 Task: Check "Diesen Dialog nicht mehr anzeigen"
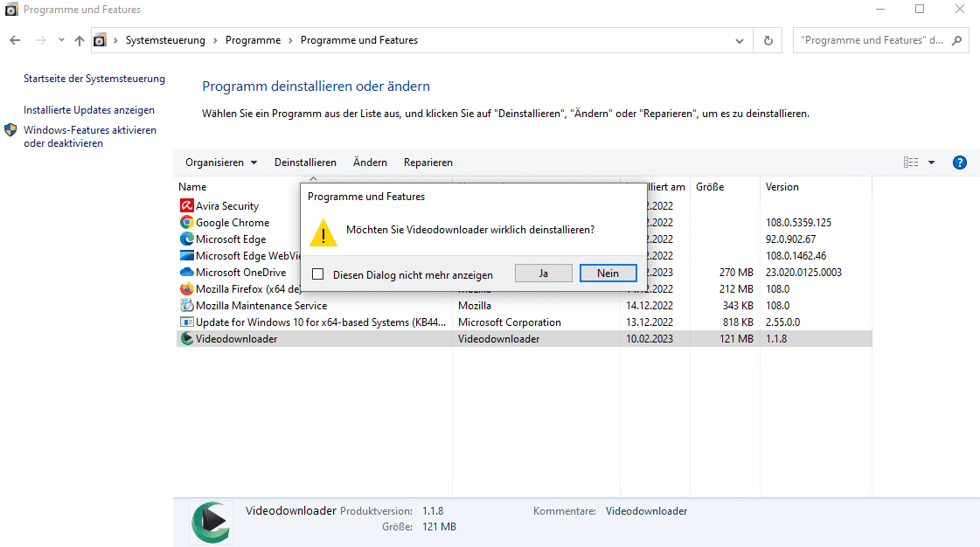[318, 273]
